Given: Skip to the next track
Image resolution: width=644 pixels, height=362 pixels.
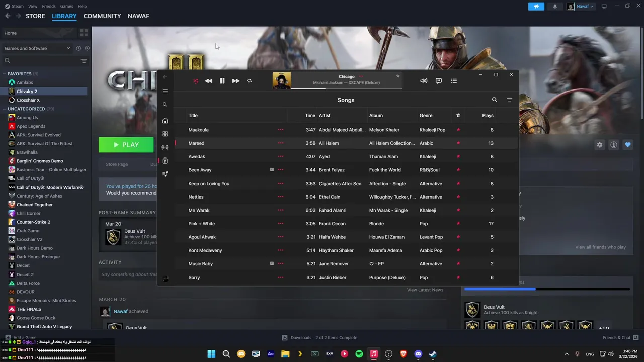Looking at the screenshot, I should (x=235, y=81).
